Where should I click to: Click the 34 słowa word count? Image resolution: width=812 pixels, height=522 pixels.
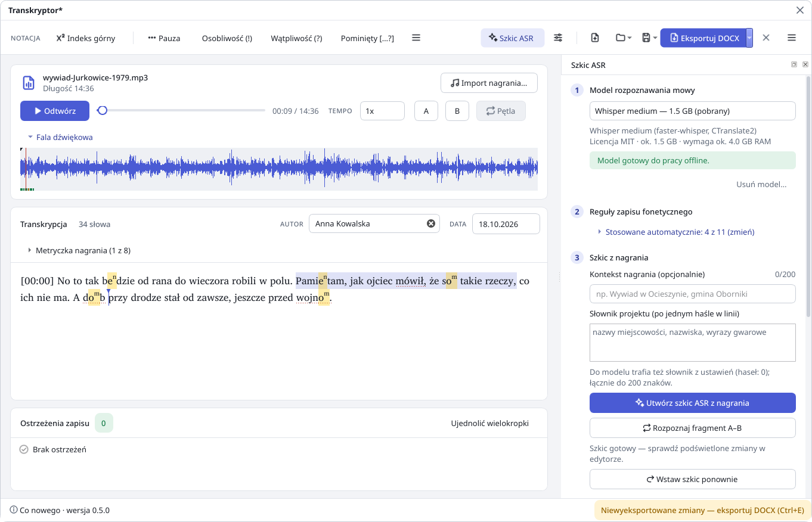[x=94, y=225]
